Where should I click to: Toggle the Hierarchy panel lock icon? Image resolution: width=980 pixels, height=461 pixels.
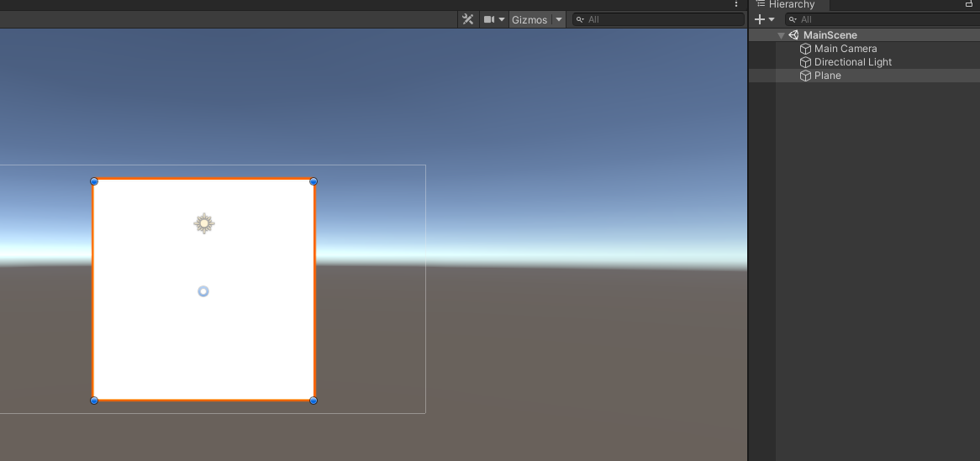969,3
